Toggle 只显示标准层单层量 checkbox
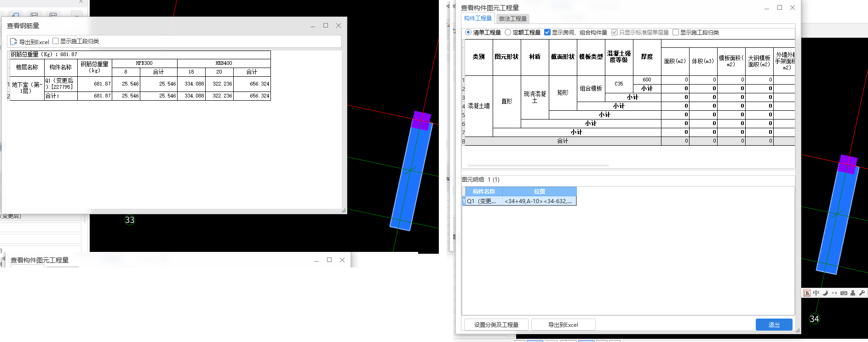868x342 pixels. [x=614, y=32]
